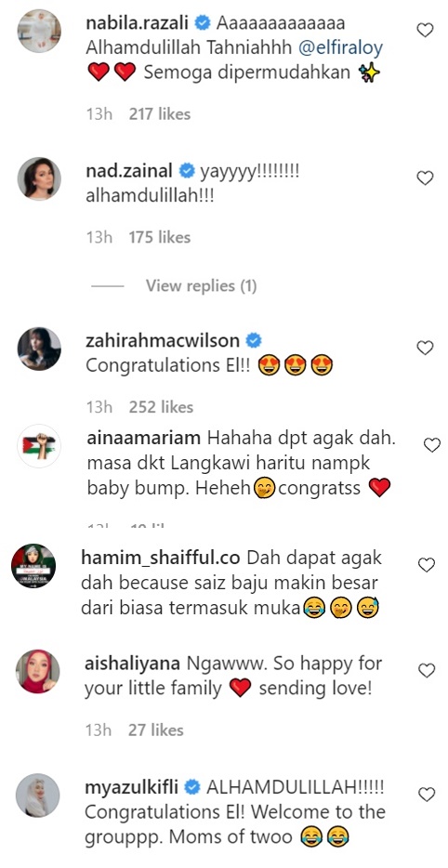Screen dimensions: 448x868
Task: Like nad.zainal's comment with heart icon
Action: [425, 178]
